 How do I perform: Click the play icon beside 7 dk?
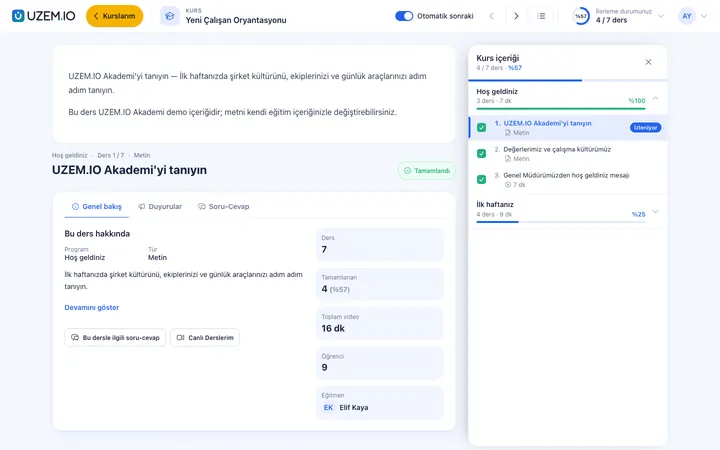508,185
